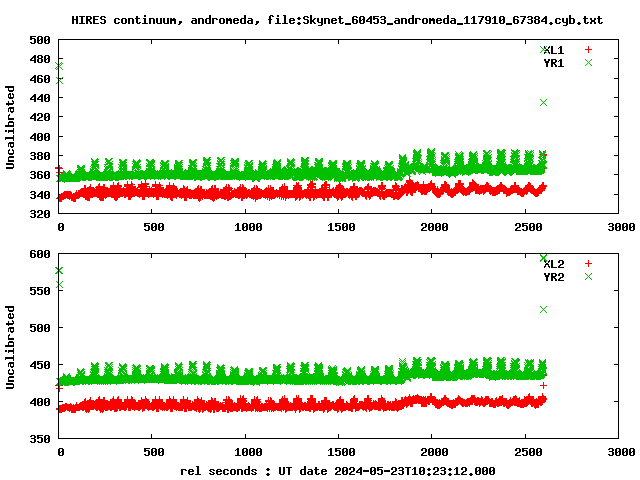Click the bottom plot's green outlier near 525

pyautogui.click(x=543, y=309)
